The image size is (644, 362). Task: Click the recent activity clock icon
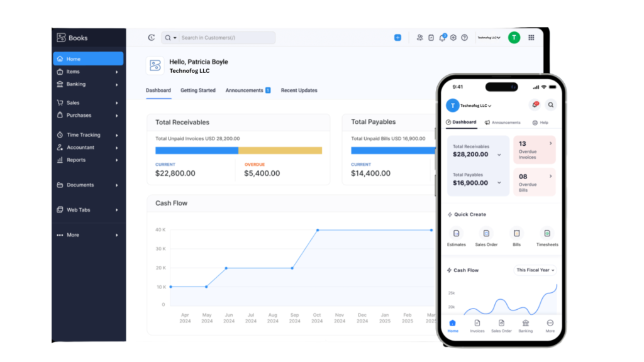151,38
